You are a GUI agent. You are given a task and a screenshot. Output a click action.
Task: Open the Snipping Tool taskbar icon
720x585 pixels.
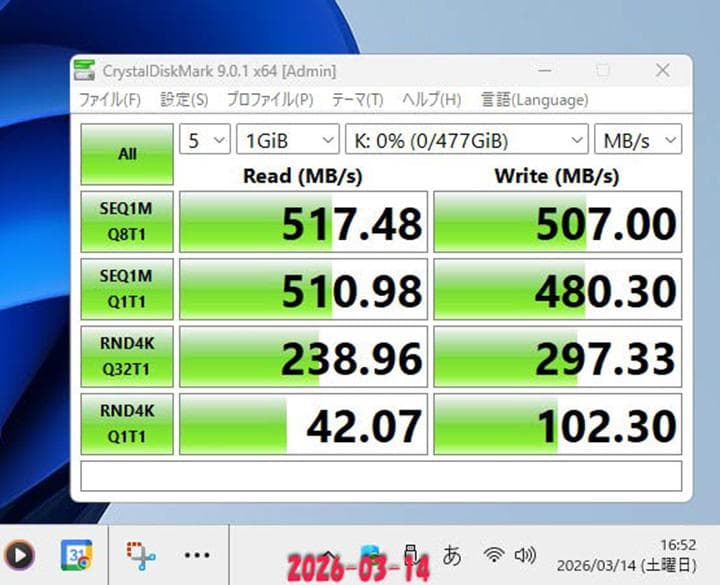point(141,555)
